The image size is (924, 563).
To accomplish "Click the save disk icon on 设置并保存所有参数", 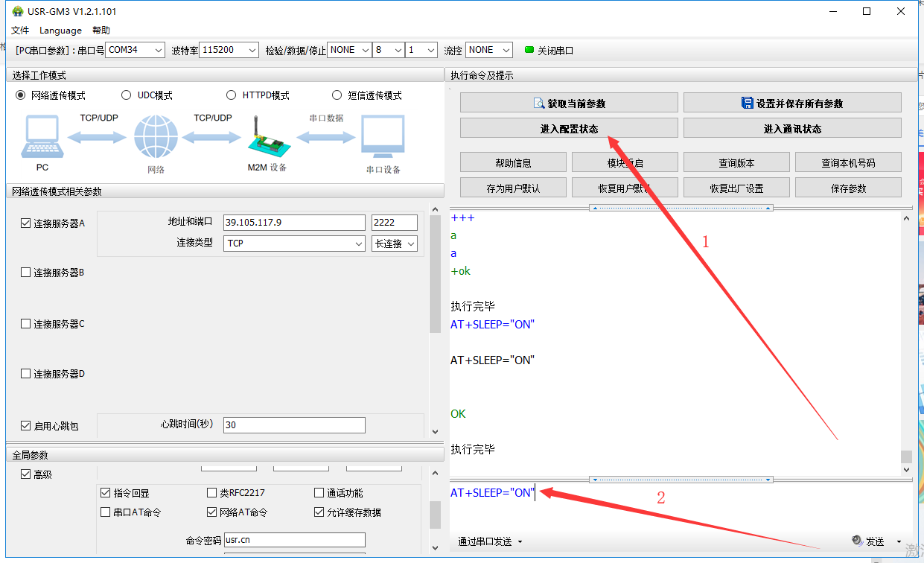I will tap(747, 104).
